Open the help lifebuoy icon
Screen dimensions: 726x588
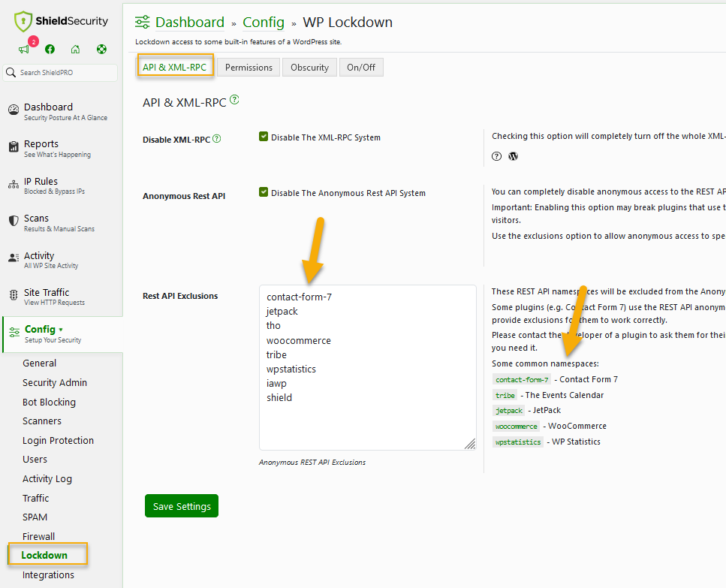click(x=102, y=49)
